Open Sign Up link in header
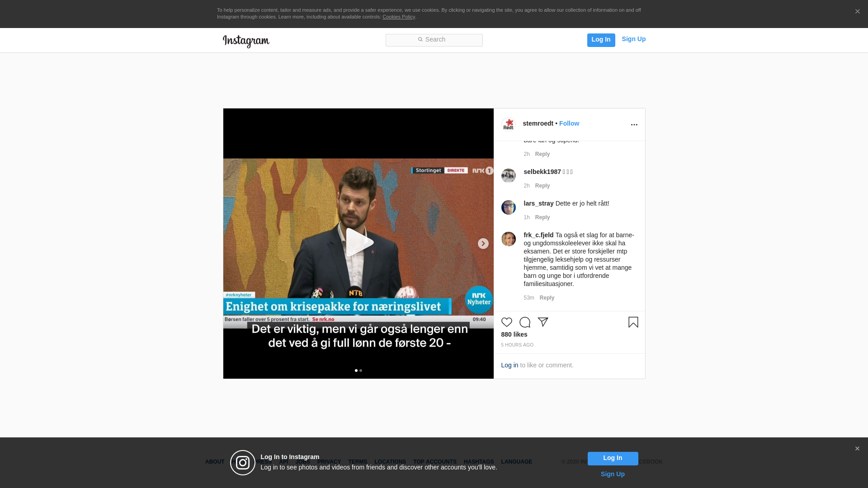The height and width of the screenshot is (488, 868). point(633,39)
